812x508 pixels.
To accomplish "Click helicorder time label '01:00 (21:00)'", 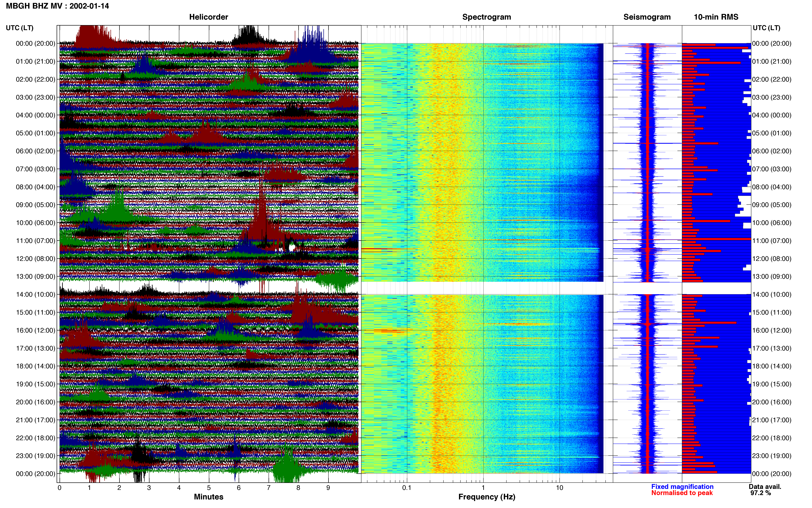I will (36, 61).
